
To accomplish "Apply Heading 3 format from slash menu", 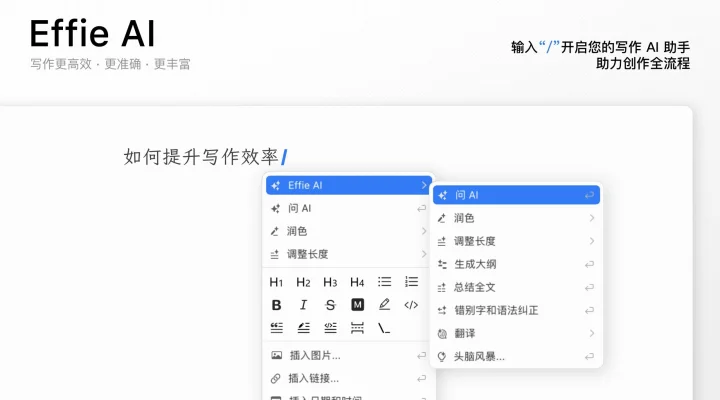I will 330,282.
